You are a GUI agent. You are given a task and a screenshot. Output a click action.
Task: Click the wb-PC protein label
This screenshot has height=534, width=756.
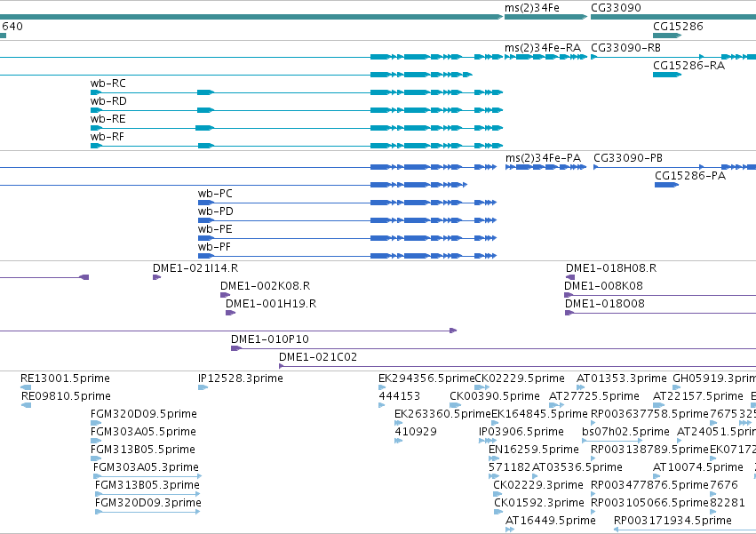click(x=215, y=194)
